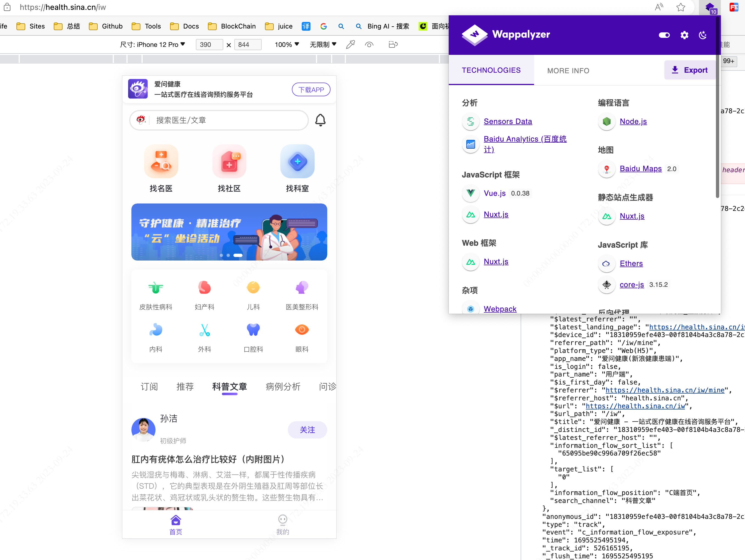
Task: Open the Sensors Data link
Action: click(x=507, y=121)
